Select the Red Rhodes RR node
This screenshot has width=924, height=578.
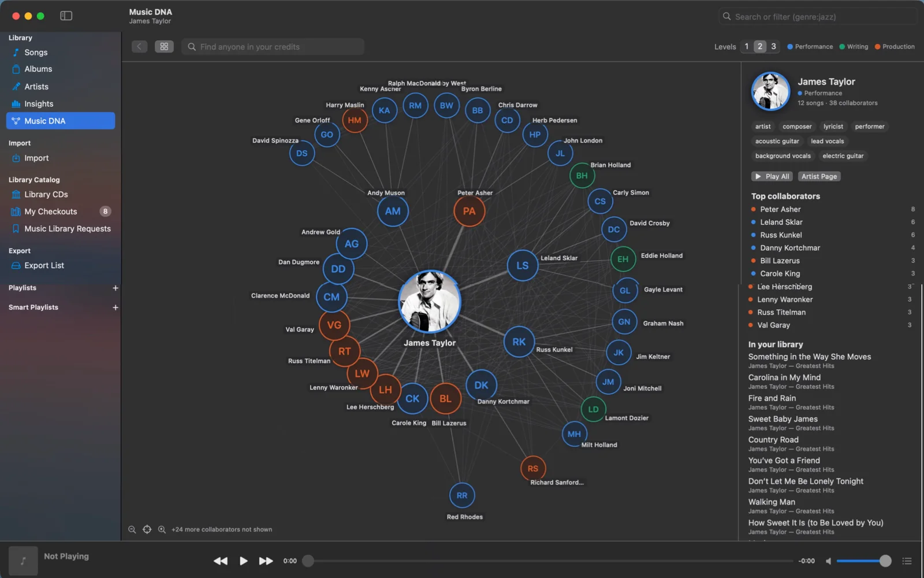pos(462,495)
